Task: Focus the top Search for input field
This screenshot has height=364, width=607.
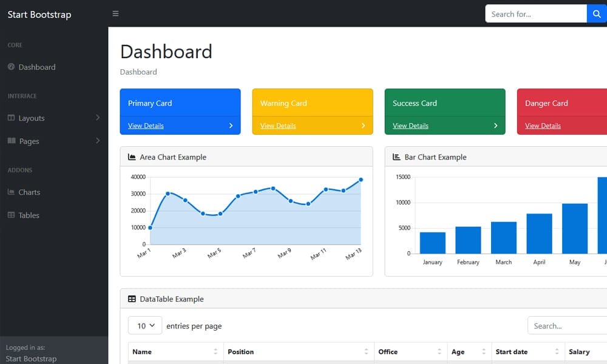Action: (x=535, y=14)
